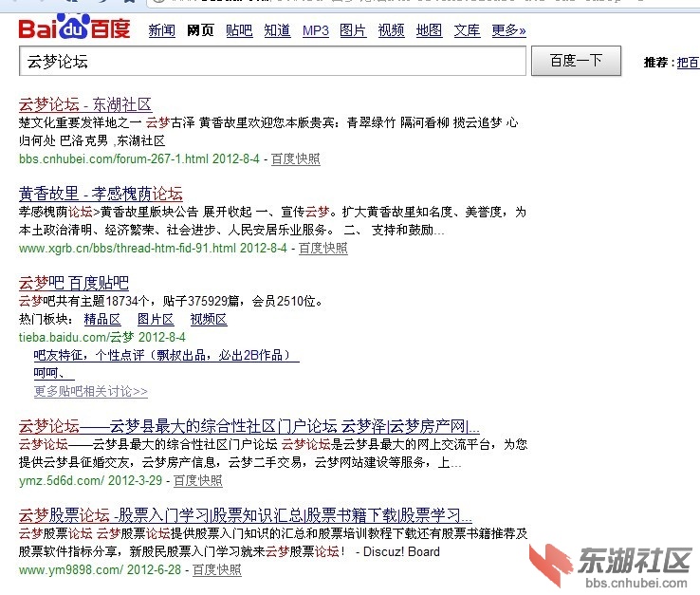Image resolution: width=700 pixels, height=595 pixels.
Task: Select the 网页 tab
Action: click(x=200, y=30)
